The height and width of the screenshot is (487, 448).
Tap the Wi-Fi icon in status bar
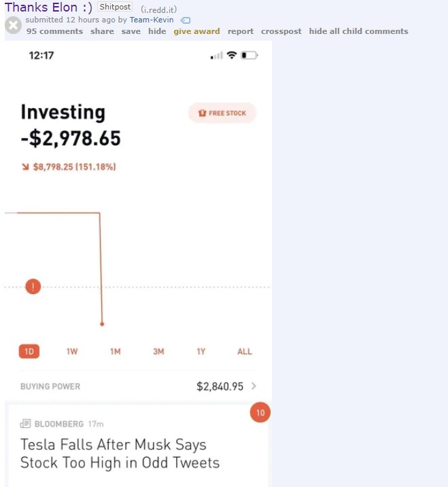tap(232, 55)
